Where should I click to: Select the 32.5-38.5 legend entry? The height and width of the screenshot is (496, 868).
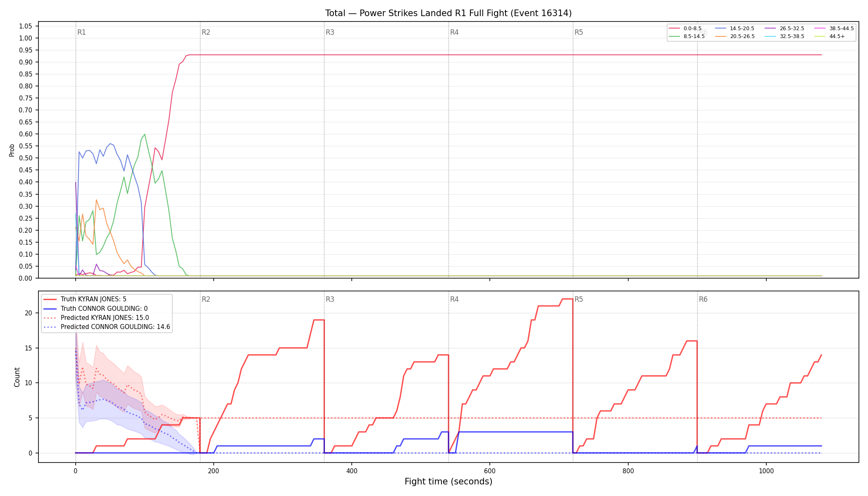point(785,36)
